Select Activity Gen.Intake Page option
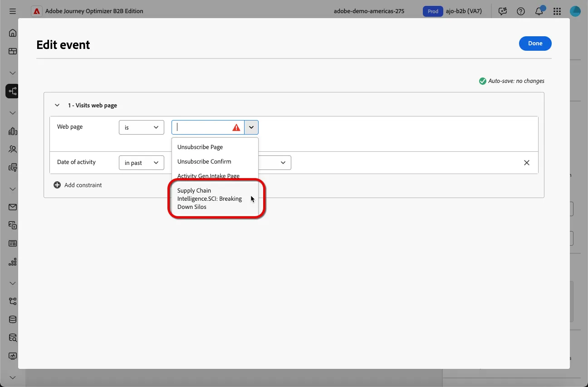This screenshot has height=387, width=588. click(x=215, y=176)
